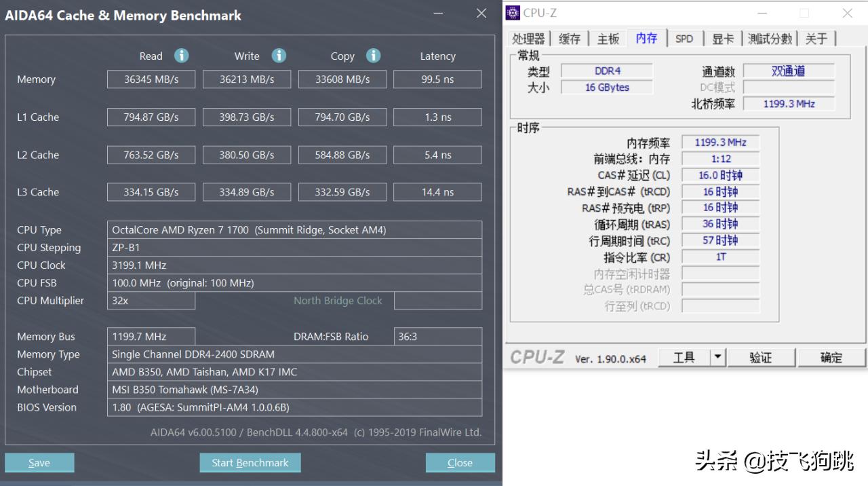Click Start Benchmark
Image resolution: width=868 pixels, height=486 pixels.
tap(250, 462)
